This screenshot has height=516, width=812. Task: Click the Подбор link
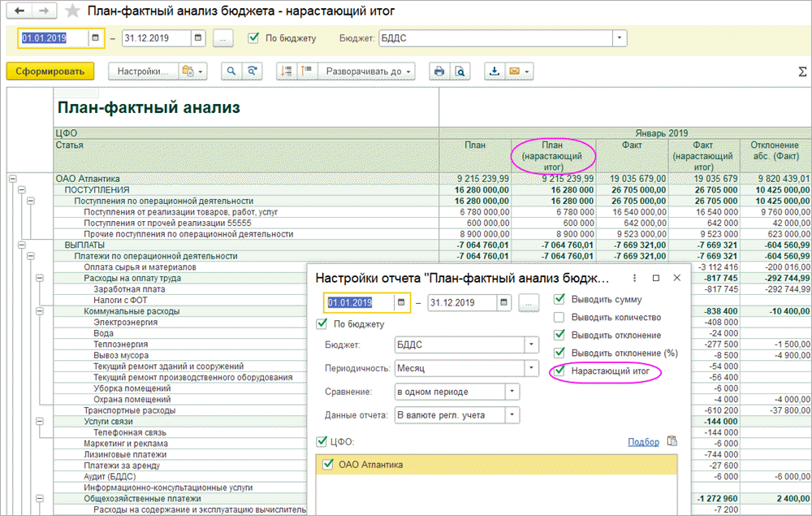pos(643,442)
